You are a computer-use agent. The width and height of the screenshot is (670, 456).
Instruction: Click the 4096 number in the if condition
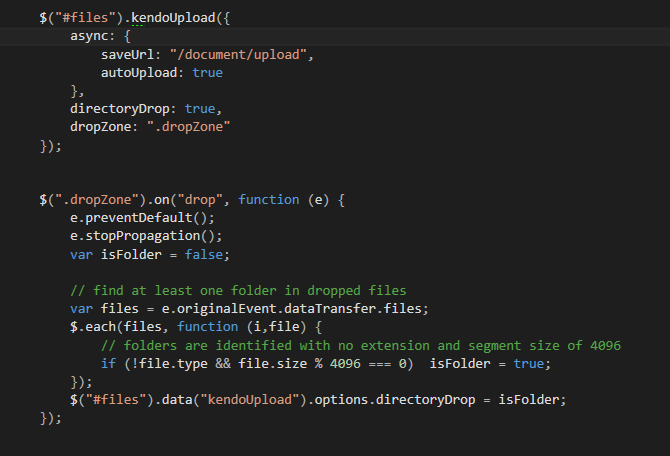coord(345,364)
